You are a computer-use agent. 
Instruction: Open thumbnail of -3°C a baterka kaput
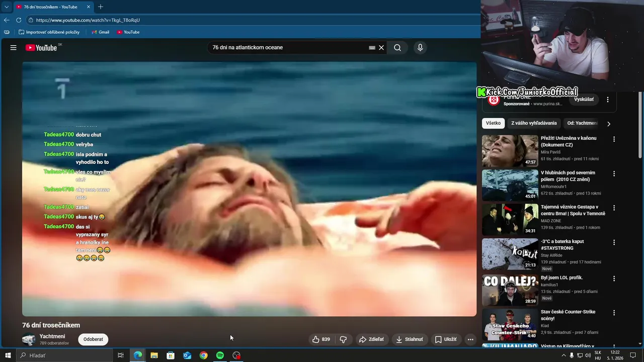click(x=510, y=254)
